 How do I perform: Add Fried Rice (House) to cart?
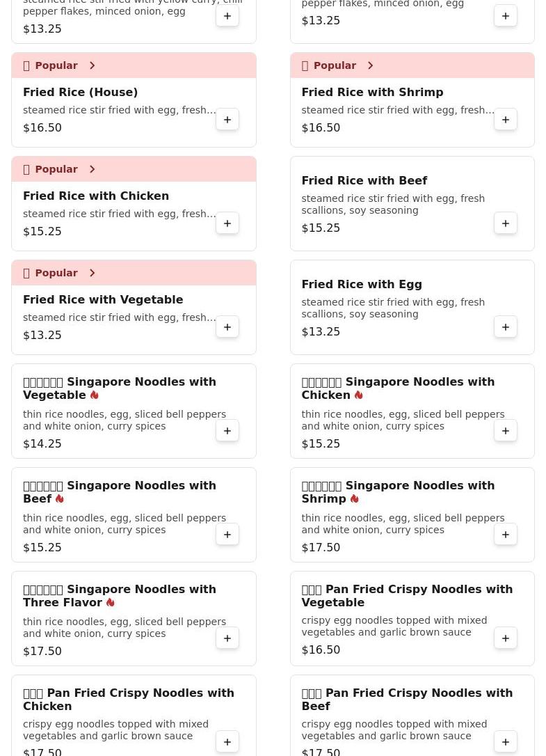pyautogui.click(x=227, y=120)
